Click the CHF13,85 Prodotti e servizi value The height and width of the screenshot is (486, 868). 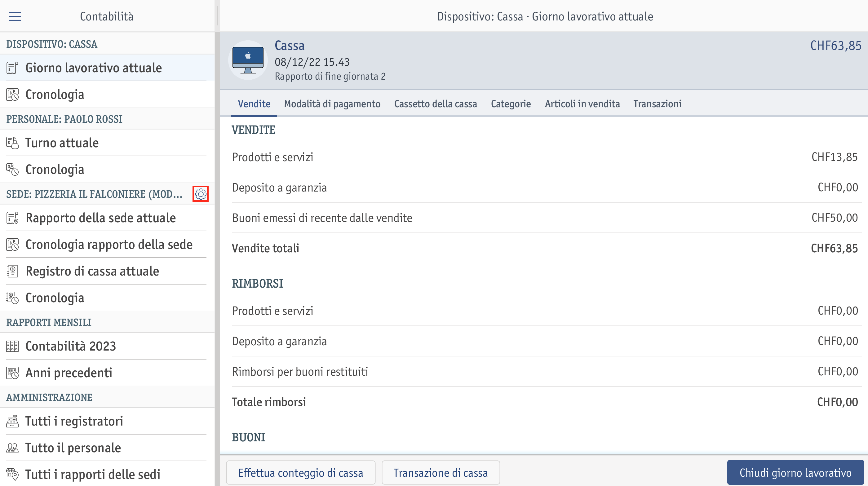834,157
